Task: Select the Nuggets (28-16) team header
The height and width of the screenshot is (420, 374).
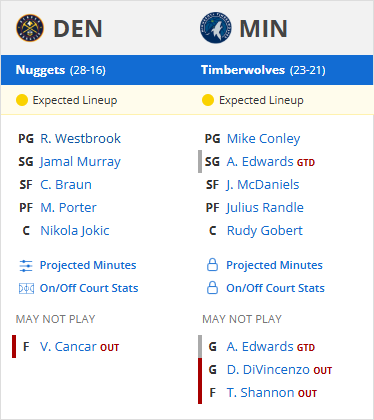Action: [x=61, y=70]
